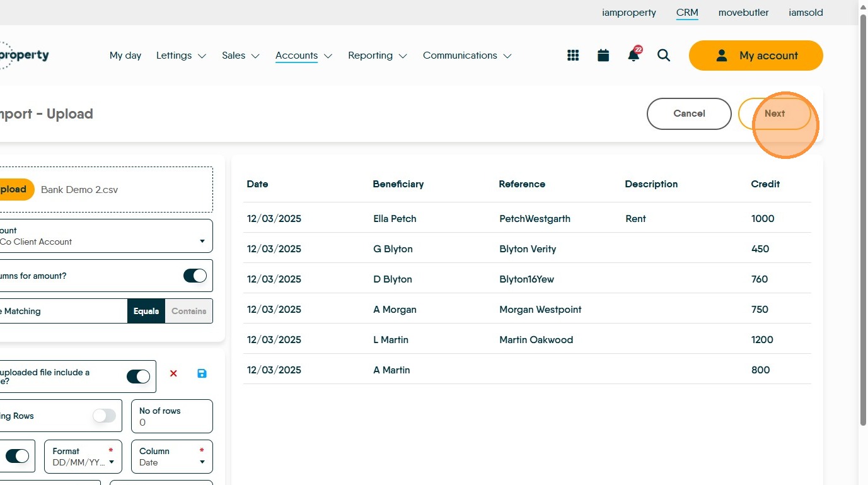
Task: Click the notifications bell icon
Action: point(634,56)
